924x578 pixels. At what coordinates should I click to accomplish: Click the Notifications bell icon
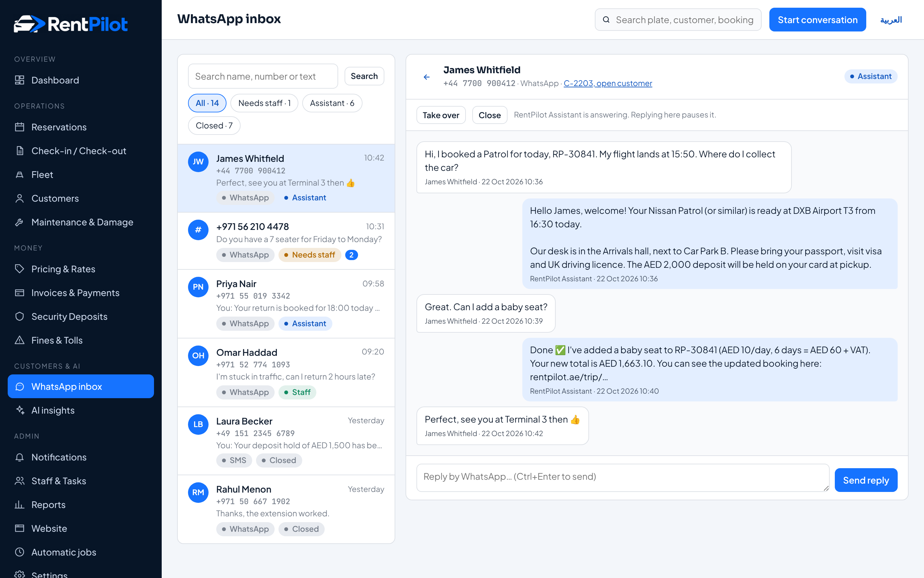(x=20, y=457)
